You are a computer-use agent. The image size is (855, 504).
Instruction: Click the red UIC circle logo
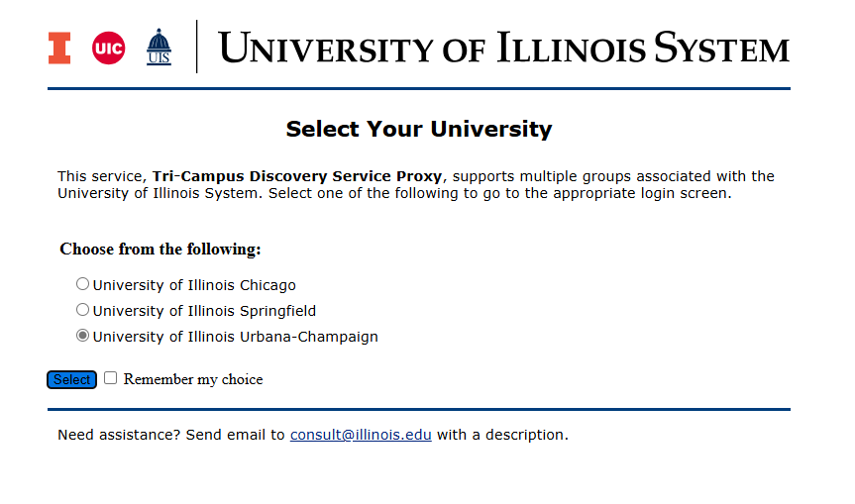tap(109, 48)
